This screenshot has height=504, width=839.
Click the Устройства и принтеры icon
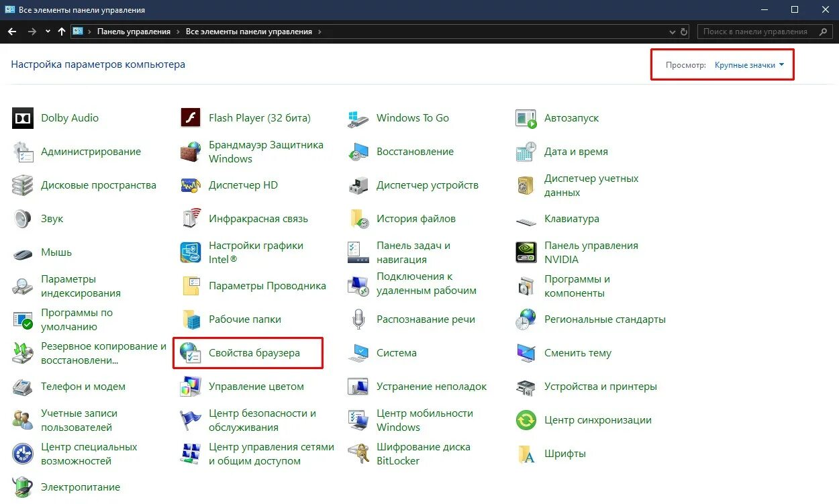(x=526, y=387)
